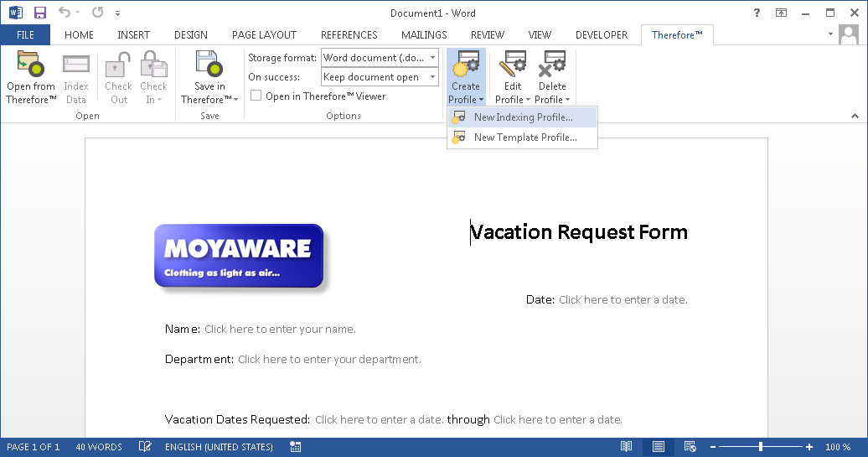The image size is (868, 457).
Task: Click the zoom slider handle
Action: point(761,447)
